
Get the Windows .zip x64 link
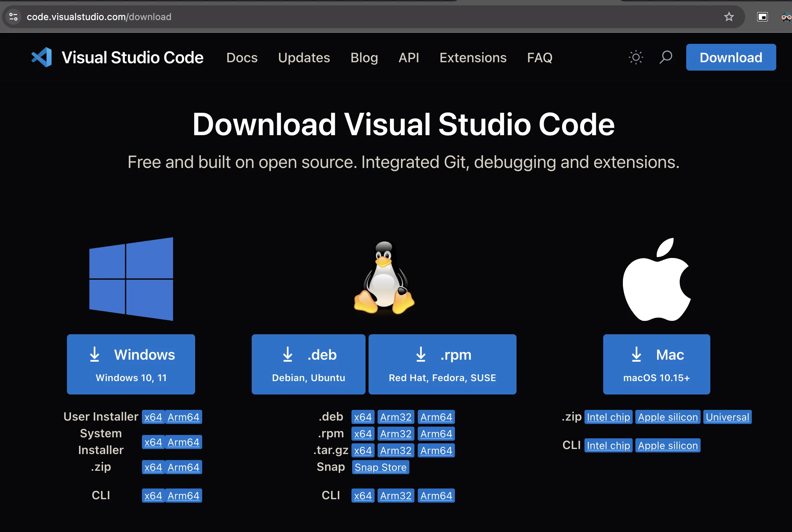tap(153, 467)
